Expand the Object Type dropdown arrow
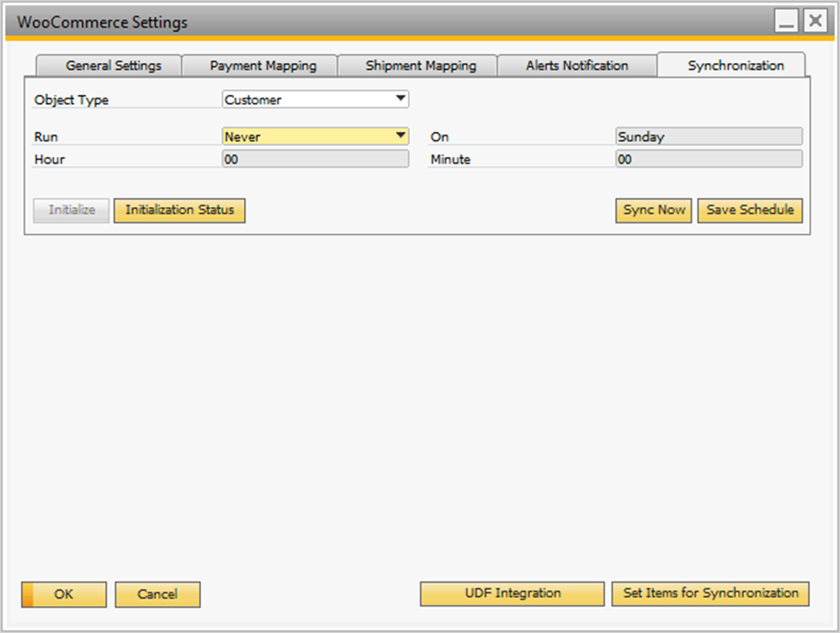The height and width of the screenshot is (633, 840). coord(400,99)
